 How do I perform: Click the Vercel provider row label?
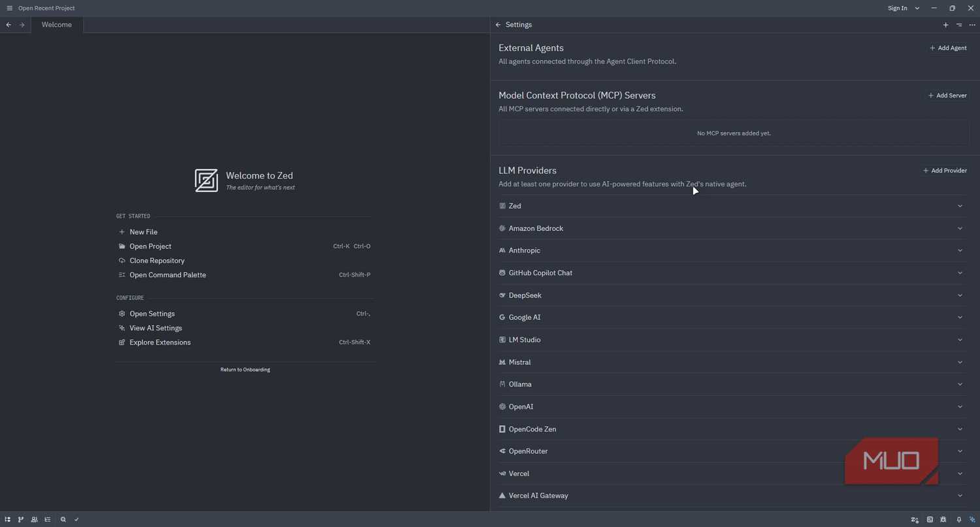click(x=519, y=473)
